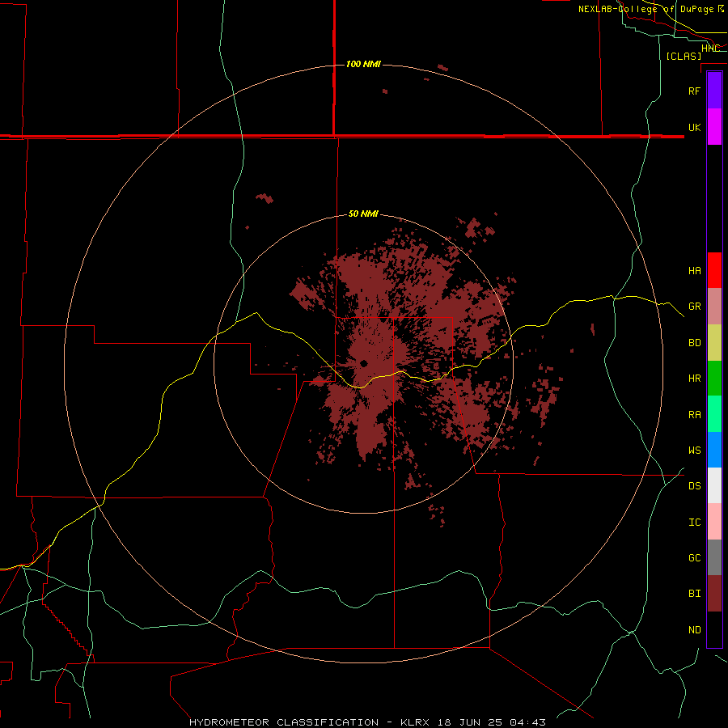Click the "HHC" product label
Screen dimensions: 728x728
point(710,49)
